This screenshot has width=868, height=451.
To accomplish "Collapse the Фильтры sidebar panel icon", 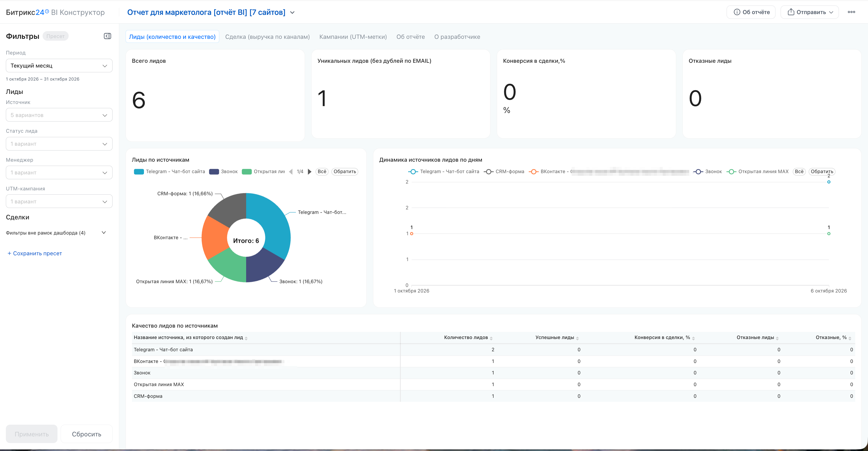I will click(108, 36).
